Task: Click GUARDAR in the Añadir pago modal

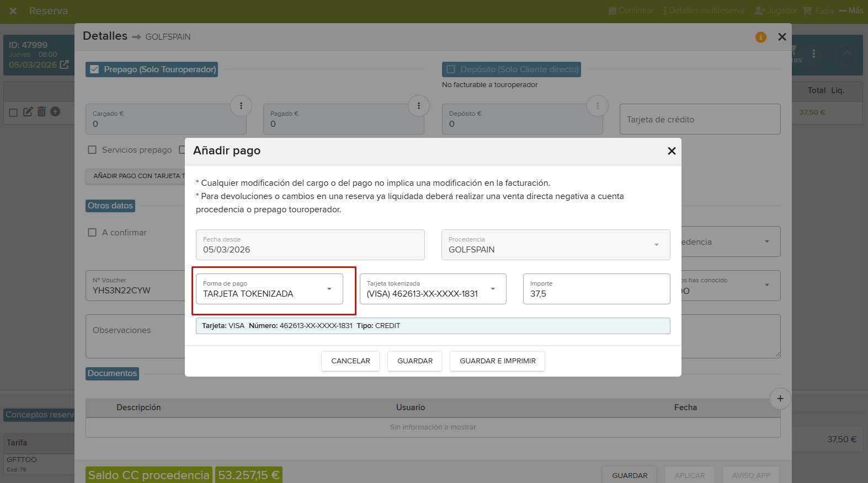Action: (415, 361)
